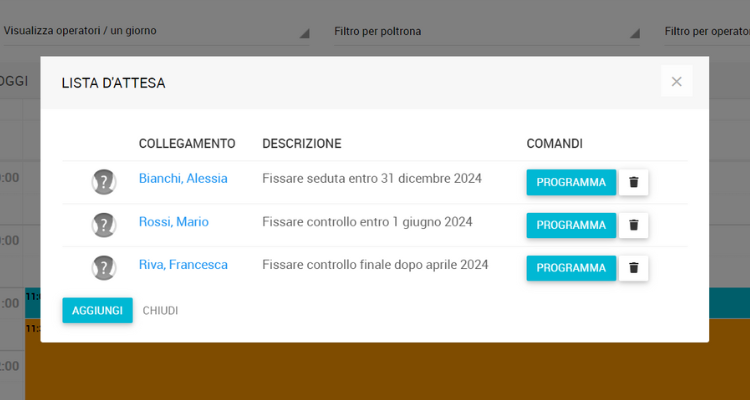Click the COLLEGAMENTO column header
This screenshot has width=750, height=400.
click(x=187, y=144)
